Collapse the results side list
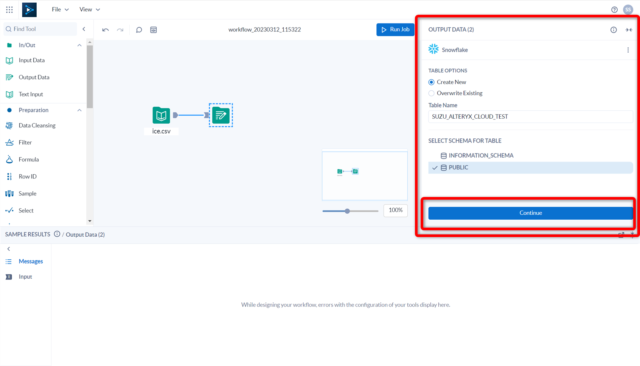640x366 pixels. (9, 249)
